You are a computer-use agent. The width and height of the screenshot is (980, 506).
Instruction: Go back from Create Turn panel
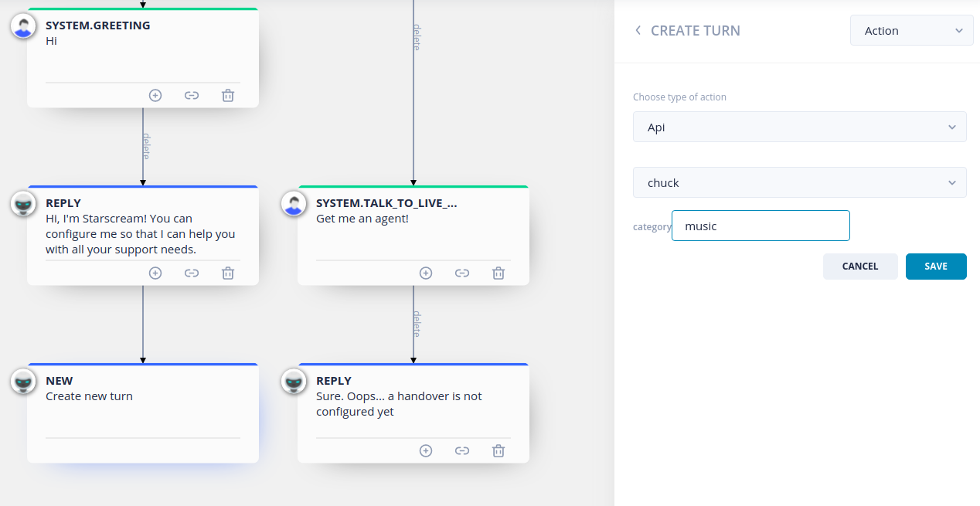(638, 31)
